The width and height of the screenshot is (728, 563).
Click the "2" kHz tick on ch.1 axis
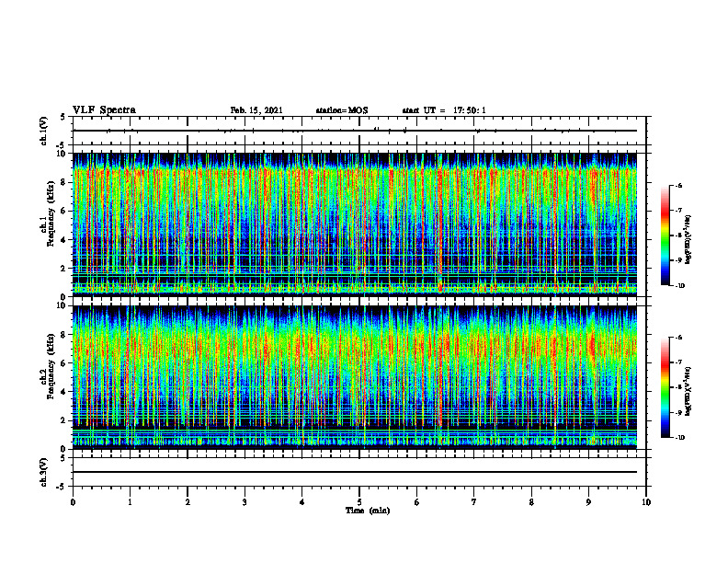click(x=64, y=268)
